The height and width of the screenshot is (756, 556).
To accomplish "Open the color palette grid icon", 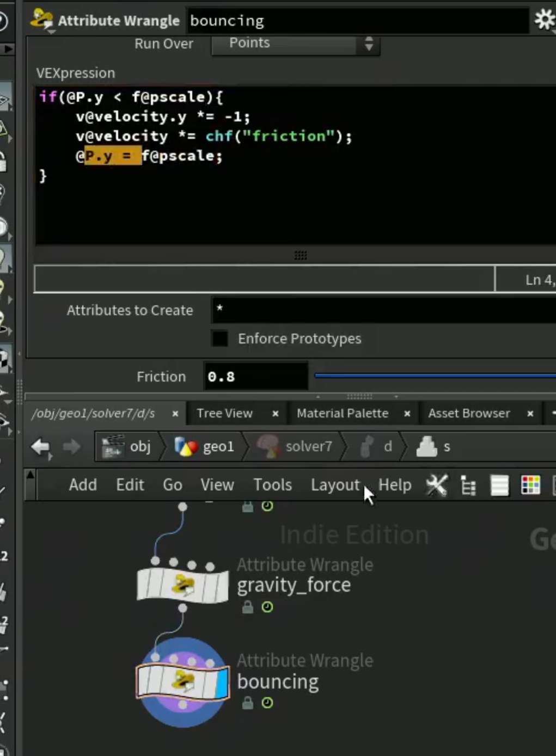I will 531,485.
